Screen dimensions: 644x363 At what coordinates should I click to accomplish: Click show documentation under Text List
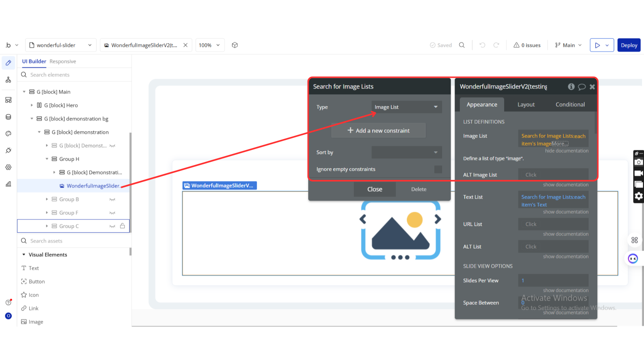[x=566, y=212]
